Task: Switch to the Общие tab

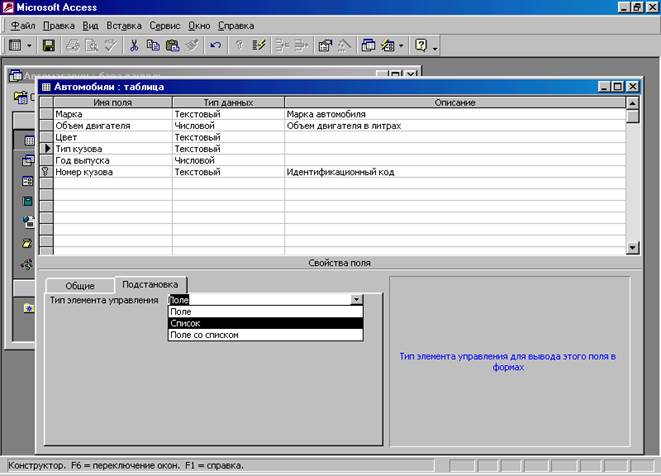Action: click(80, 285)
